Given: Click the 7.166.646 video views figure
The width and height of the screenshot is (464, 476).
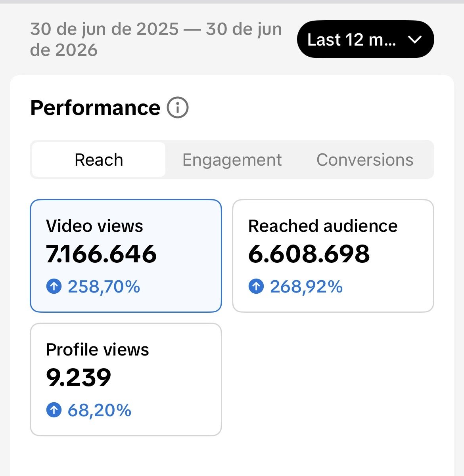Looking at the screenshot, I should (102, 254).
